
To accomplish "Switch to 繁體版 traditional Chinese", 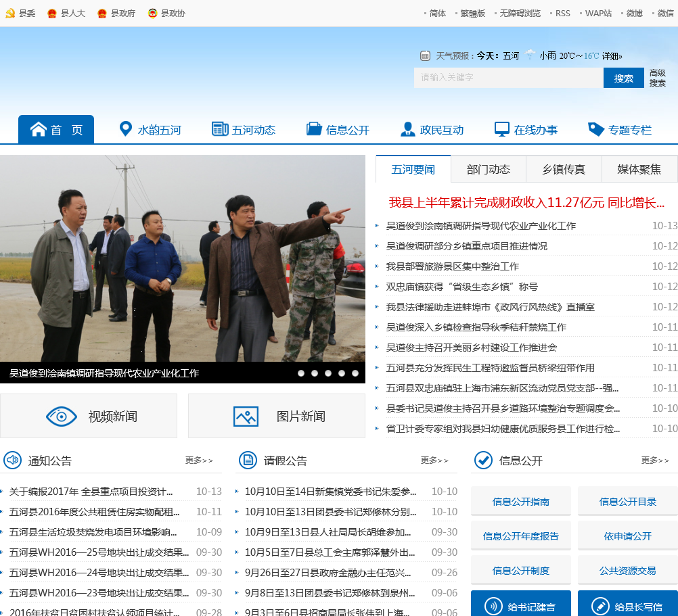I will point(472,14).
